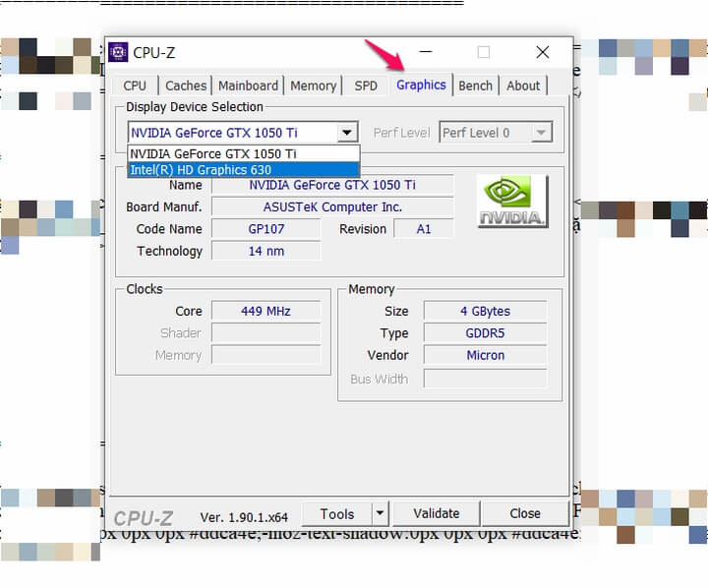Image resolution: width=708 pixels, height=588 pixels.
Task: Open the Bench tab
Action: (x=476, y=86)
